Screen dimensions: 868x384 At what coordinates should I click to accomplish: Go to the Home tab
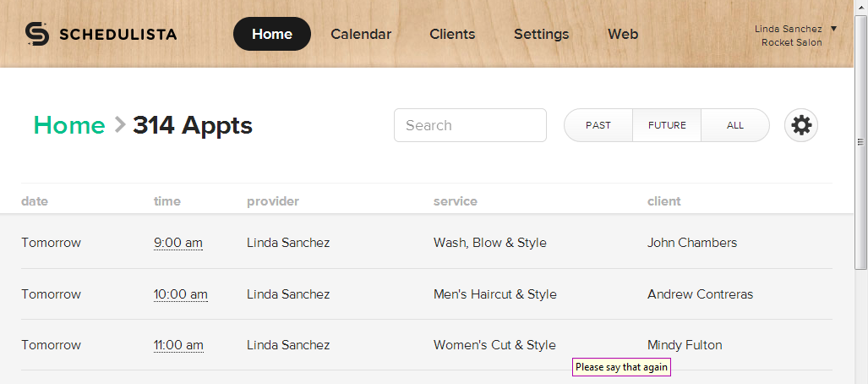click(272, 34)
